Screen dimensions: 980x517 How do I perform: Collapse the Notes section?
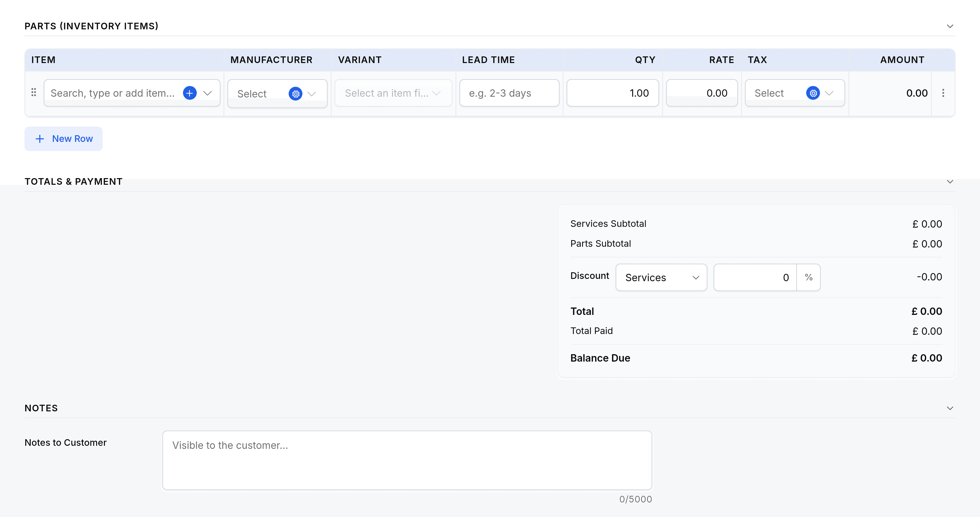pos(950,408)
